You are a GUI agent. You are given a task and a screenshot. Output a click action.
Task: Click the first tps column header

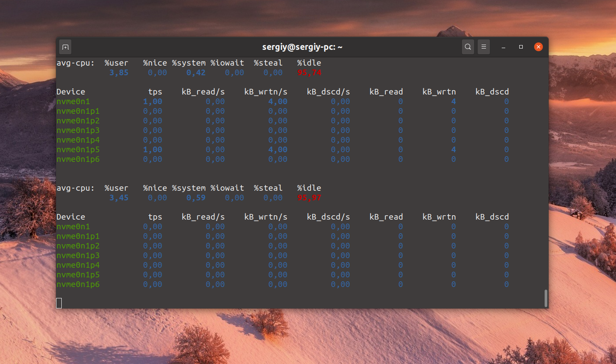[x=155, y=92]
